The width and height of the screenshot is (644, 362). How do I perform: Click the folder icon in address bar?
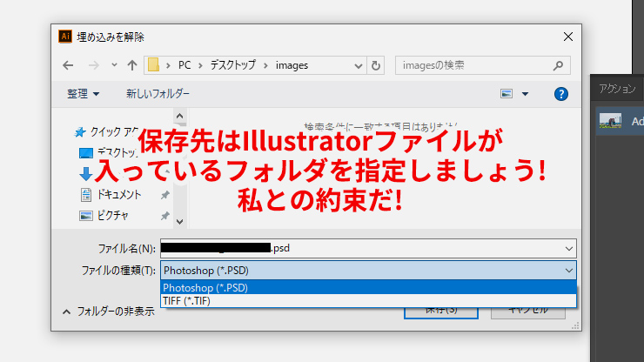tap(154, 65)
